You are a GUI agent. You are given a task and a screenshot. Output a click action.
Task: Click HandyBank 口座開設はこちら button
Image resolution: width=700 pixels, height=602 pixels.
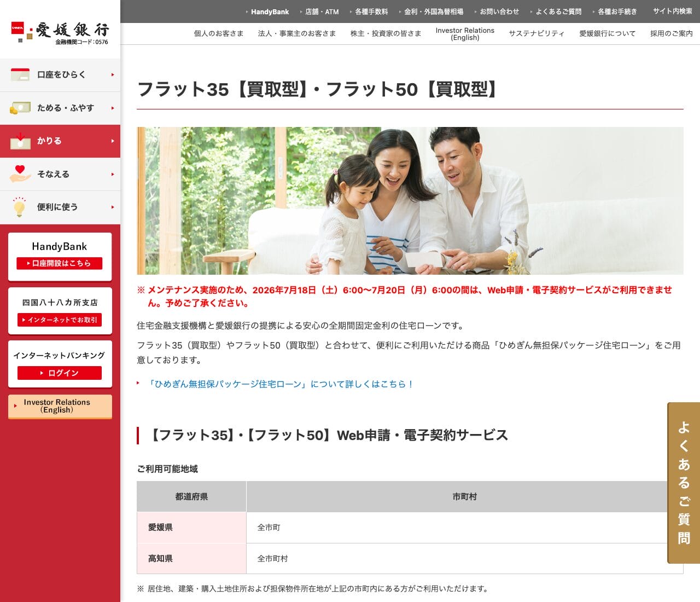point(60,263)
